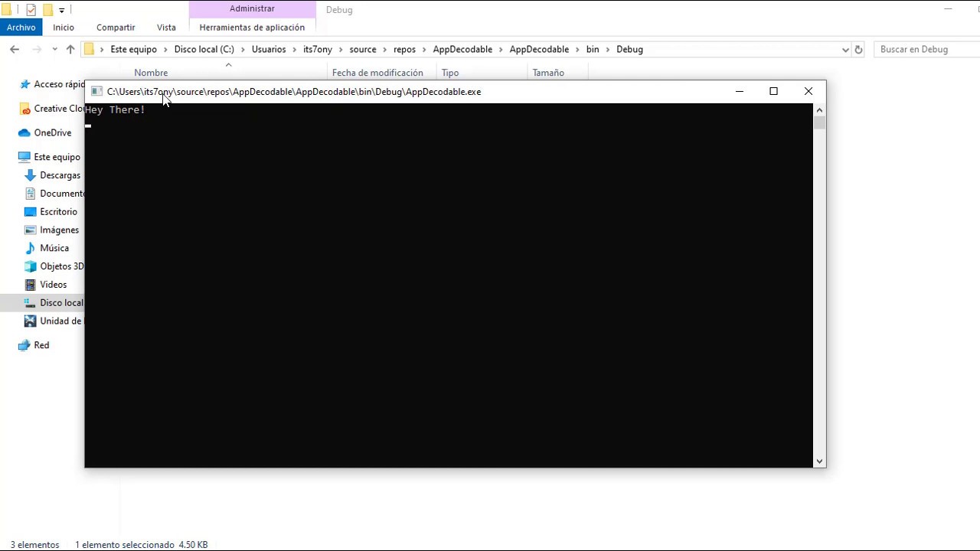This screenshot has height=551, width=980.
Task: Select Herramientas de aplicación tab
Action: (x=252, y=28)
